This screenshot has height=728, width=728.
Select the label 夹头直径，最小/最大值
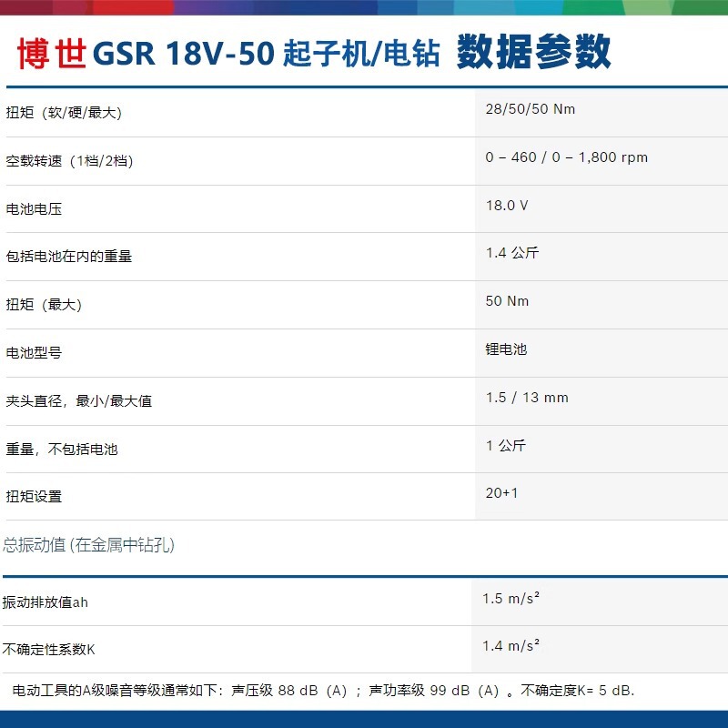pyautogui.click(x=79, y=400)
